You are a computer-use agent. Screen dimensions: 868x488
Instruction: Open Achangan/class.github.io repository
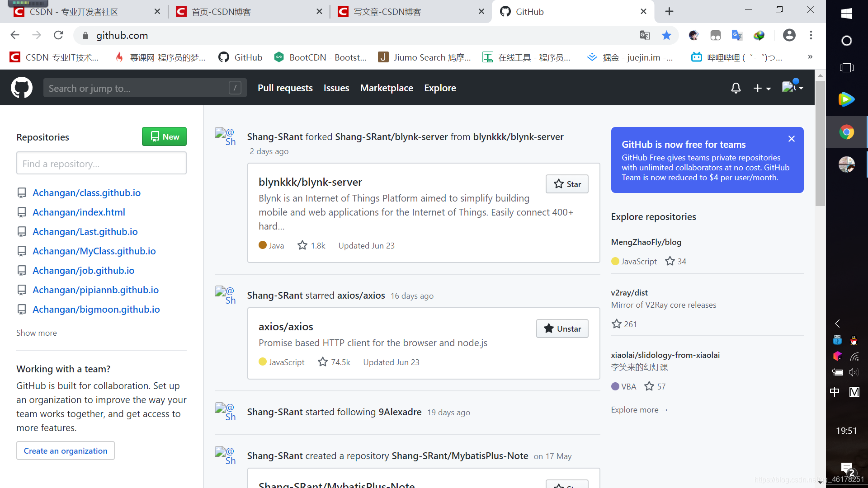pyautogui.click(x=86, y=192)
